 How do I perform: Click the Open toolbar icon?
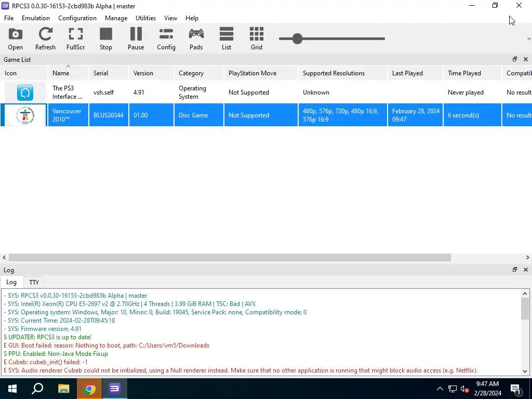(x=15, y=38)
